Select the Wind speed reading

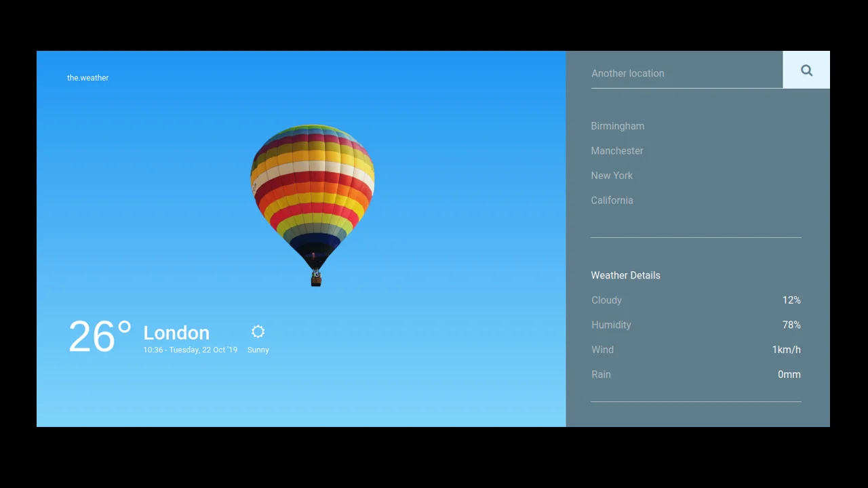pyautogui.click(x=786, y=349)
